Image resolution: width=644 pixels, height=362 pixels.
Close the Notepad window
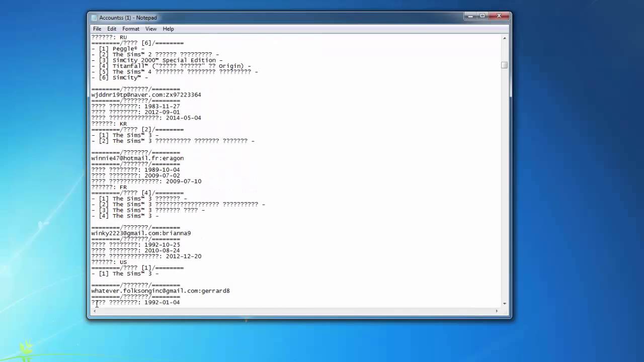tap(500, 16)
